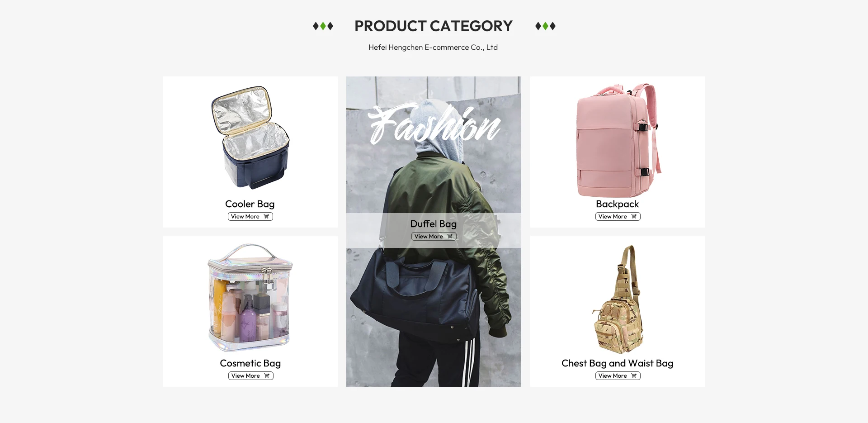This screenshot has width=868, height=423.
Task: Open View More for Duffel Bag
Action: (434, 237)
